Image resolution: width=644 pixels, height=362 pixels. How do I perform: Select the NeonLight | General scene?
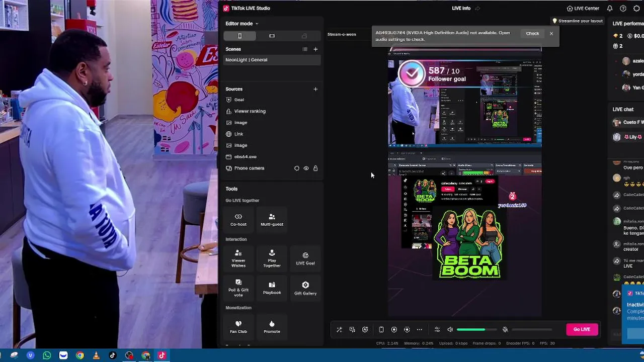[272, 60]
